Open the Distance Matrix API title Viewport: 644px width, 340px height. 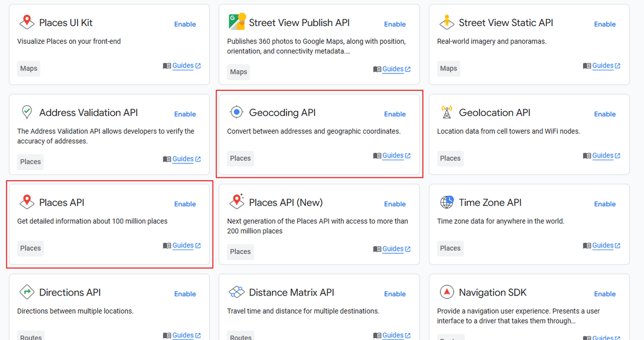(291, 292)
